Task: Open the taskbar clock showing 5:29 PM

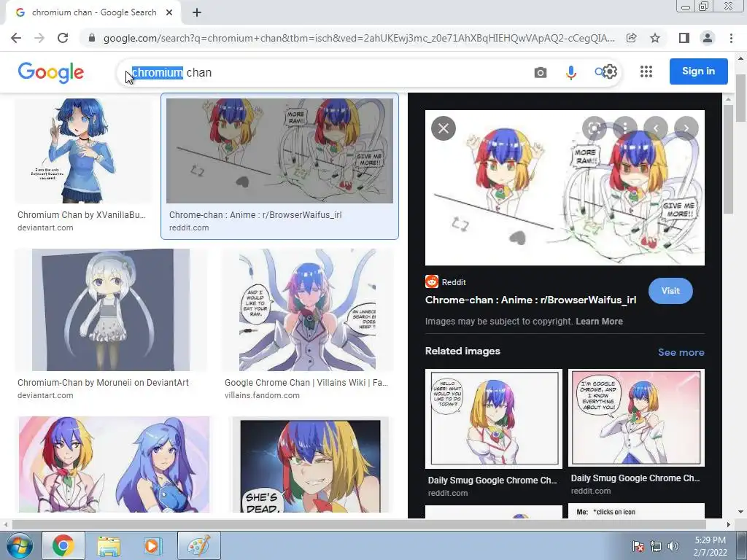Action: click(x=710, y=546)
